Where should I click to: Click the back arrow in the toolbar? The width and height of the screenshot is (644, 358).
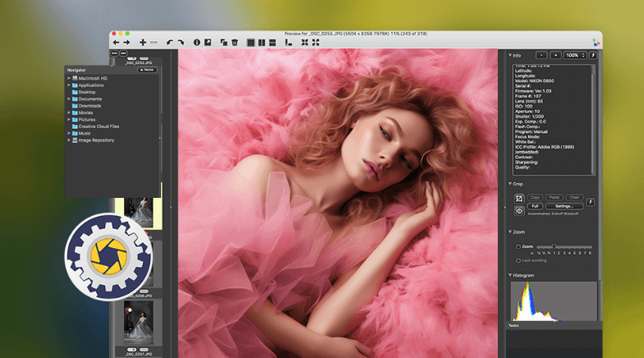tap(117, 42)
